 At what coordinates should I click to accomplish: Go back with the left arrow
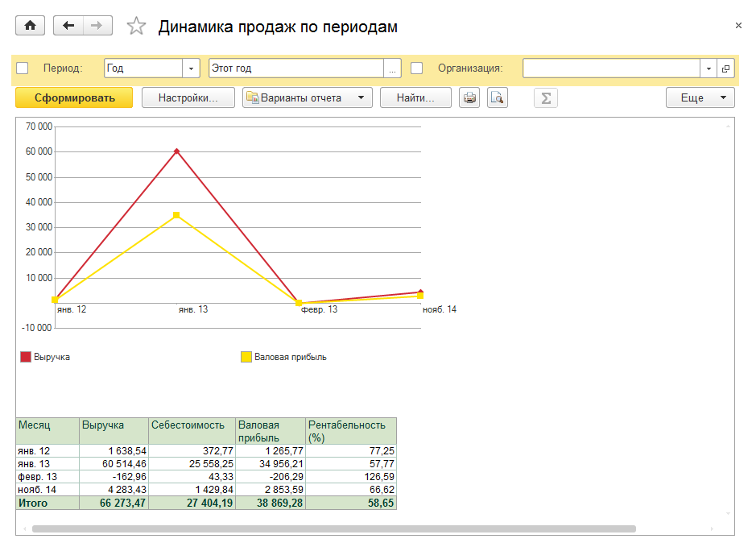[68, 26]
